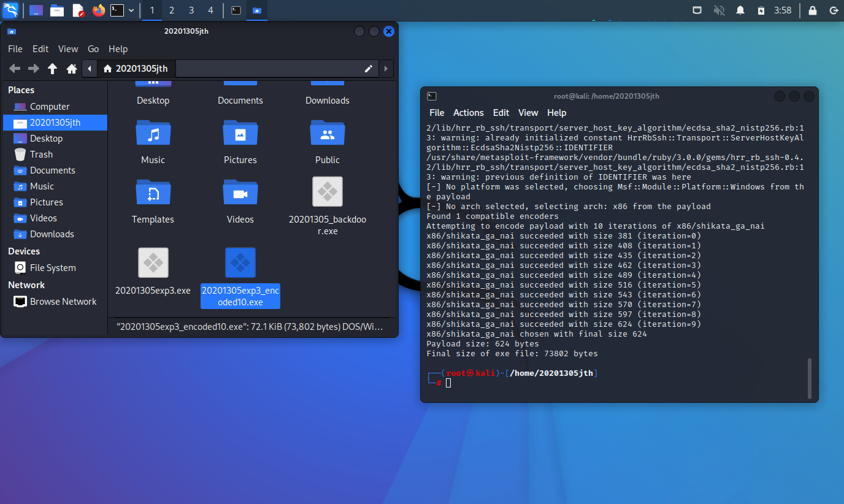Open the terminal emulator launcher in the panel
Viewport: 844px width, 504px height.
point(117,10)
